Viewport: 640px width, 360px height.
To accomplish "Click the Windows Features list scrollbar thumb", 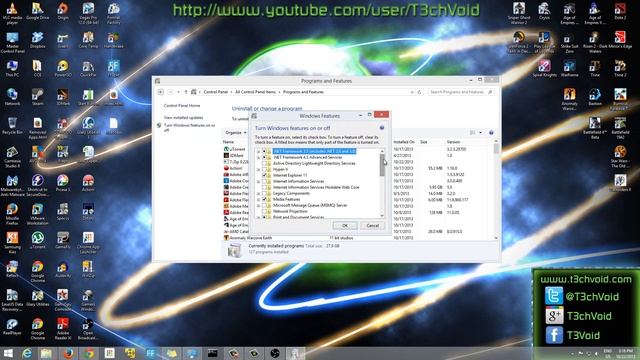I will (x=382, y=165).
